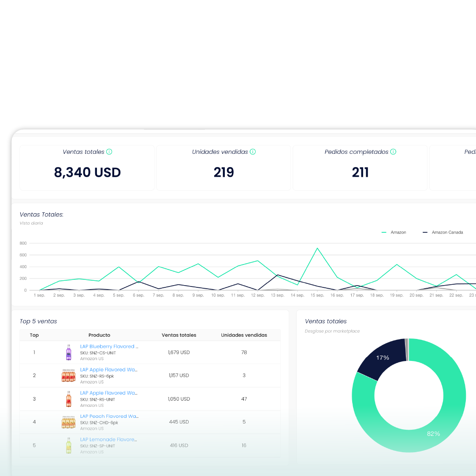Click 445 USD sales cell

coord(179,422)
